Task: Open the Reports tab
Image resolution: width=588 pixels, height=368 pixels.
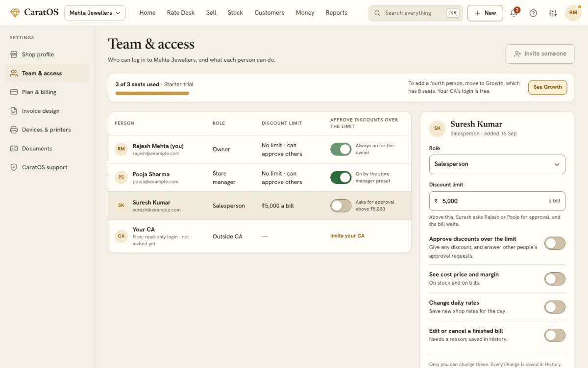Action: click(337, 13)
